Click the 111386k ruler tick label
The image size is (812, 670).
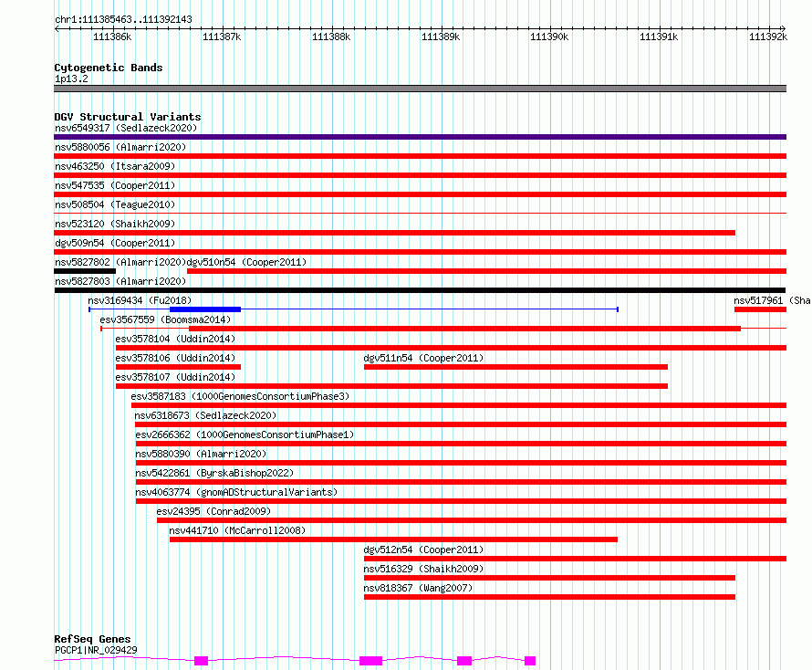click(112, 37)
